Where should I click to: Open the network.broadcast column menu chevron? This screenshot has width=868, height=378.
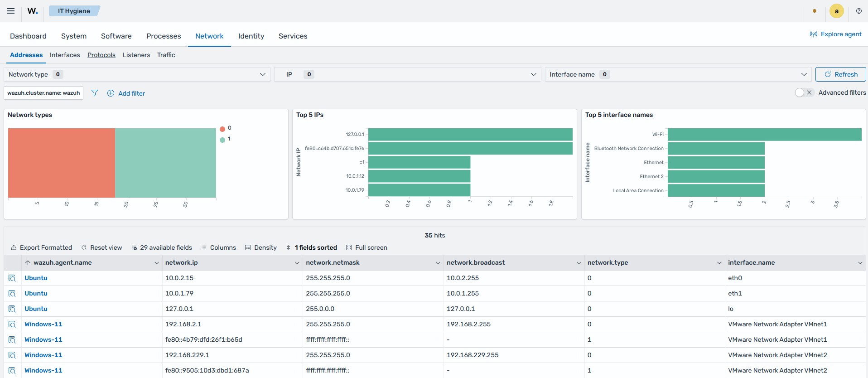(x=579, y=263)
